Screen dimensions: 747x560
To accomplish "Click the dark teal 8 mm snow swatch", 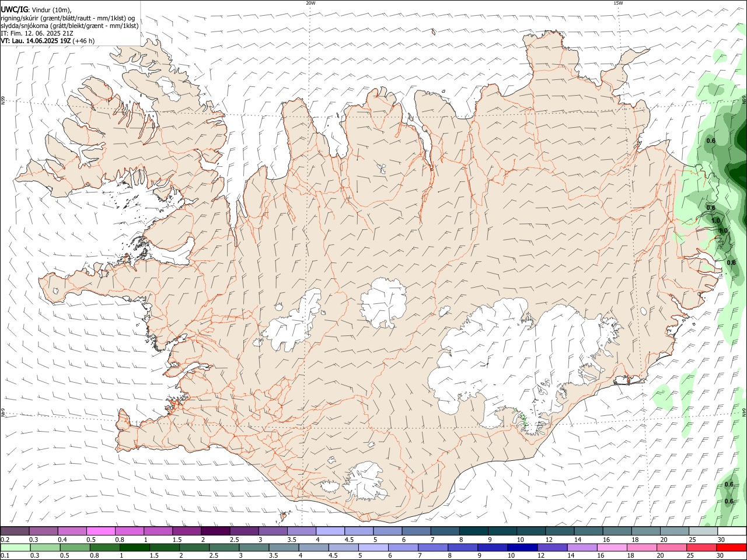I will click(x=473, y=531).
